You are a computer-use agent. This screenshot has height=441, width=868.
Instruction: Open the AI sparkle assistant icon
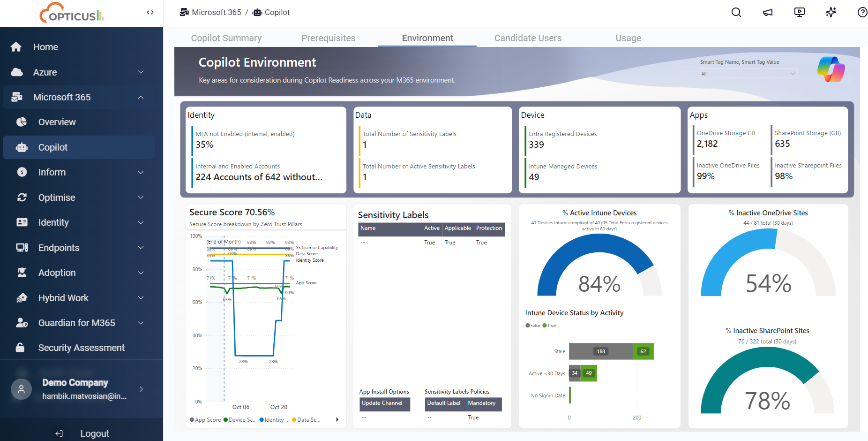tap(831, 13)
